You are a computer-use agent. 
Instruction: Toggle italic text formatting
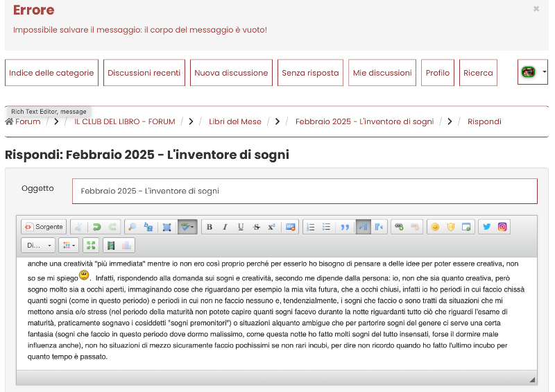[224, 227]
